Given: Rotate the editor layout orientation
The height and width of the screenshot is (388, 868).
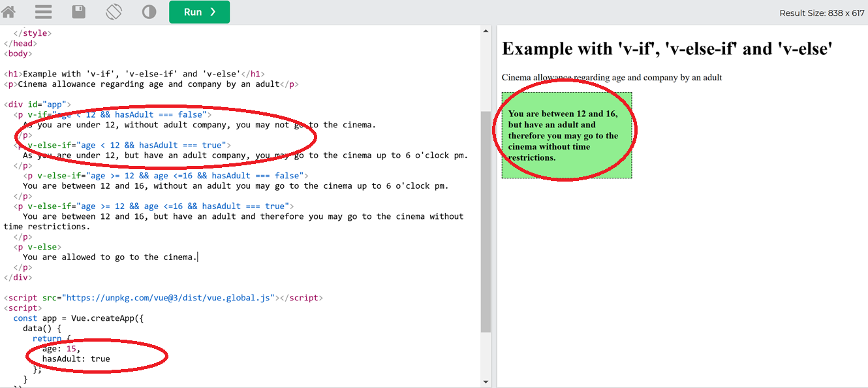Looking at the screenshot, I should coord(114,12).
